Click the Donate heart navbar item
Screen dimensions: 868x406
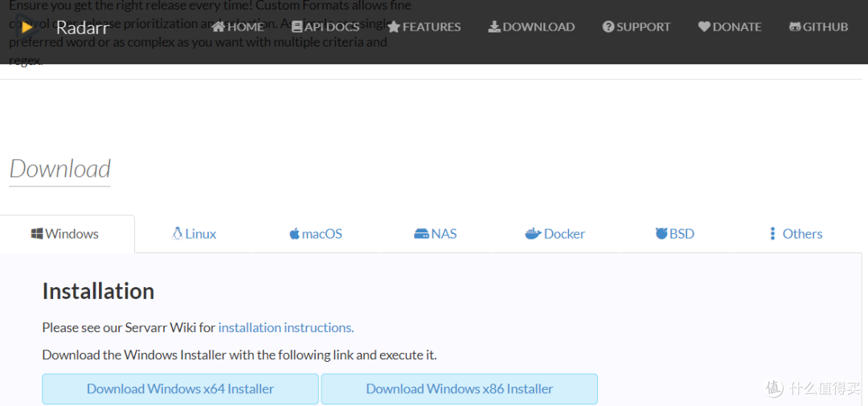click(730, 27)
